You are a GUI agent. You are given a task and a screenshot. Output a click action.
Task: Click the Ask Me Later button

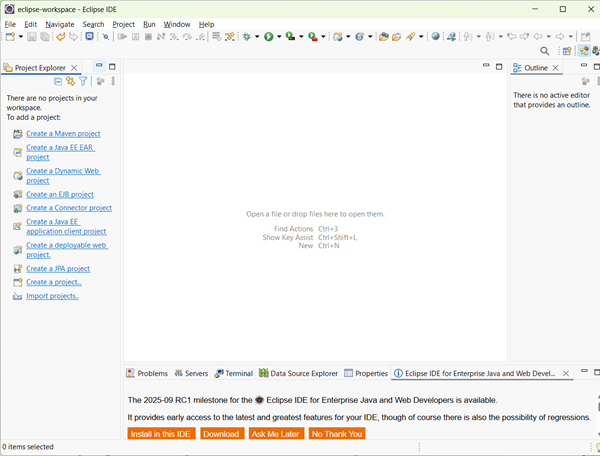[x=276, y=433]
